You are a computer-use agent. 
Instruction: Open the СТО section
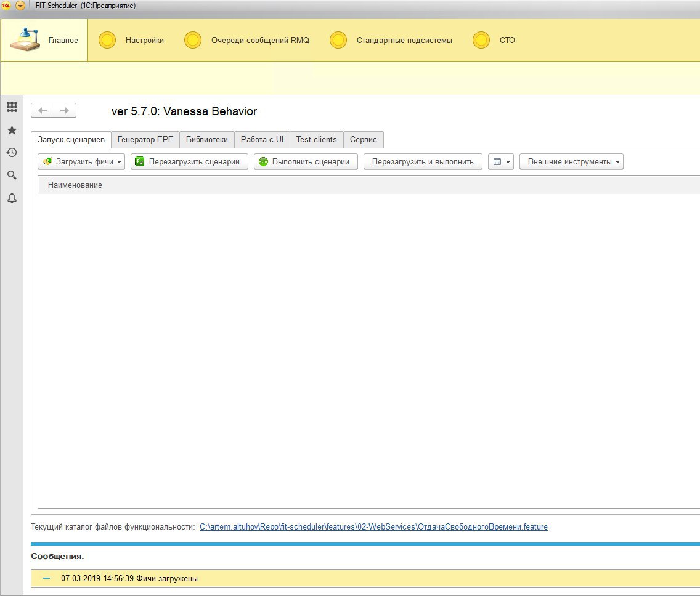(494, 40)
